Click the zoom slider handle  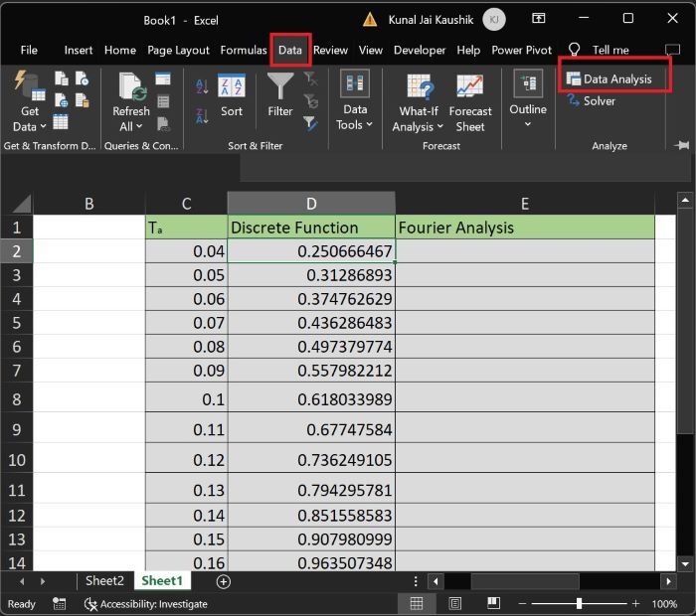click(579, 603)
